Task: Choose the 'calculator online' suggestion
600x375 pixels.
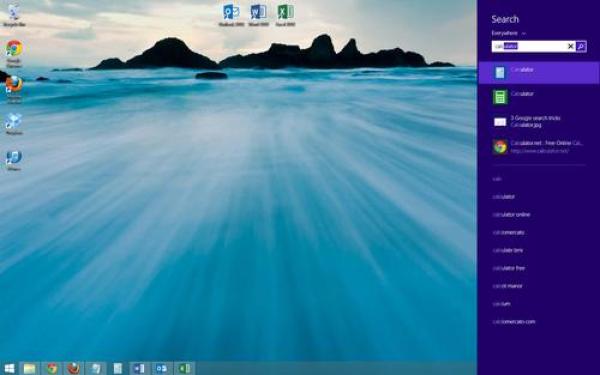Action: click(511, 215)
